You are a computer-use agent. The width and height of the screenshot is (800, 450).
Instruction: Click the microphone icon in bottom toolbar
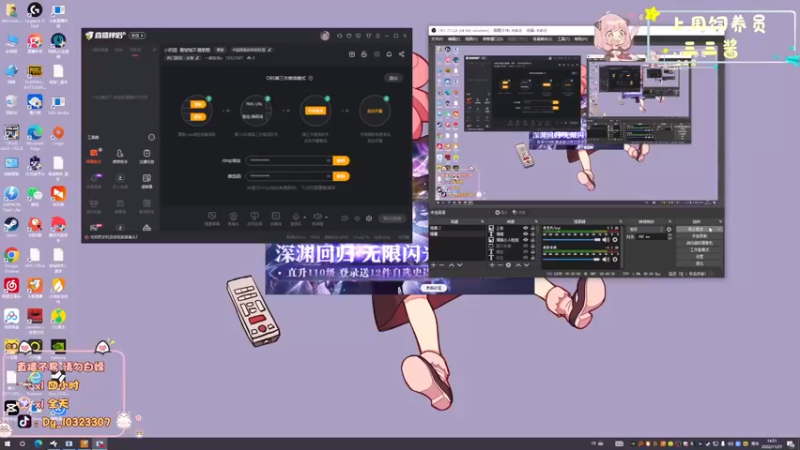coord(295,217)
